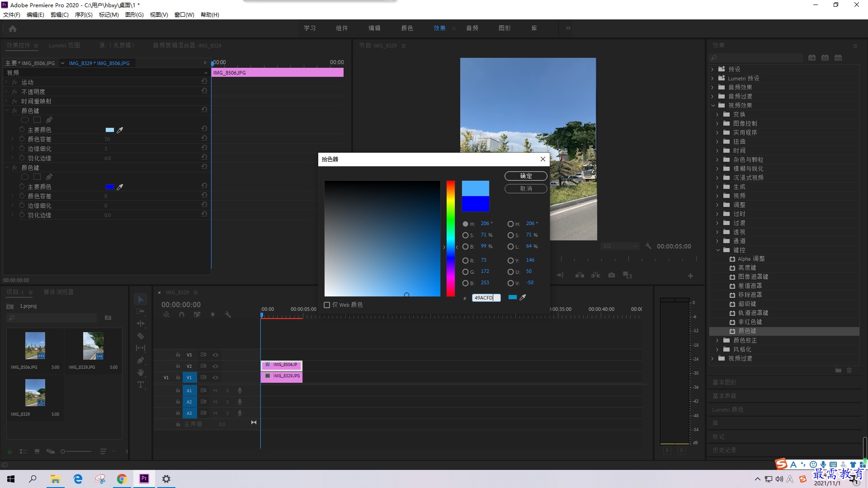Click the vertical hue spectrum slider
Screen dimensions: 868x488
point(451,239)
